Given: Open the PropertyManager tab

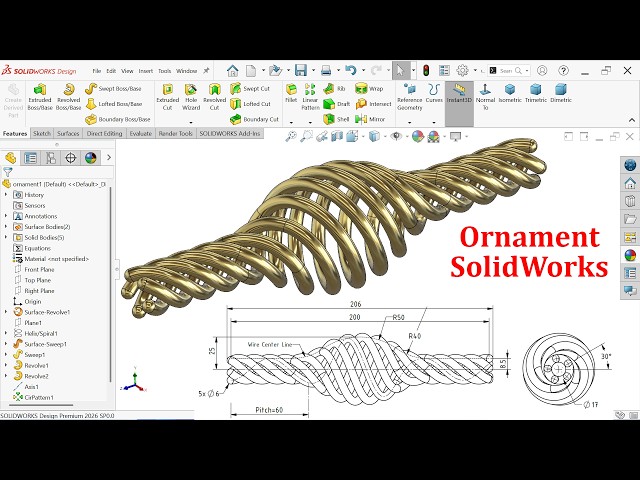Looking at the screenshot, I should pyautogui.click(x=31, y=158).
